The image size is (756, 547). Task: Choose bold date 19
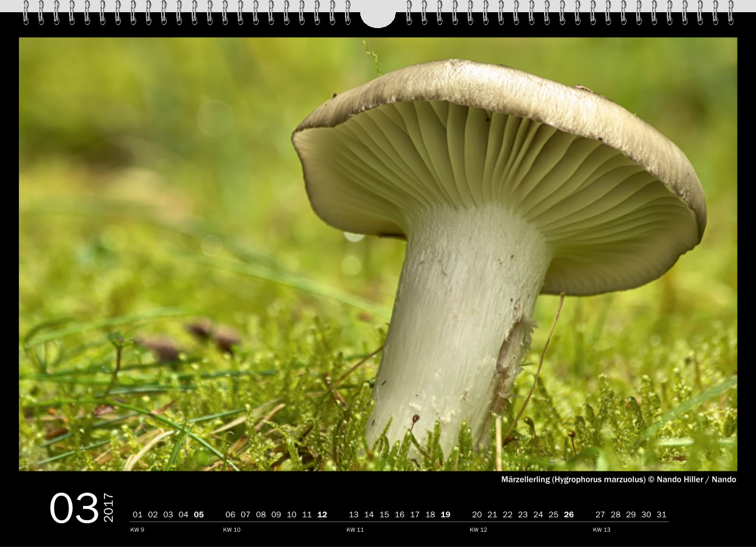coord(445,515)
